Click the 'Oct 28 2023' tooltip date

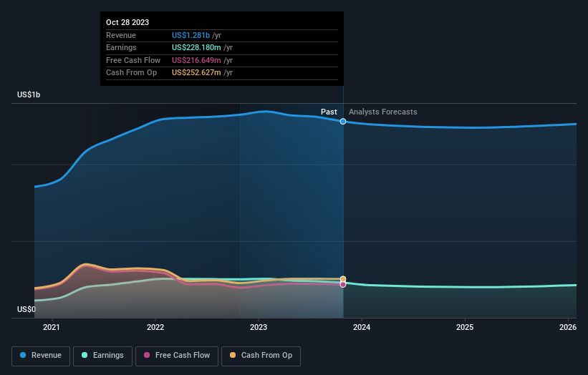[127, 22]
